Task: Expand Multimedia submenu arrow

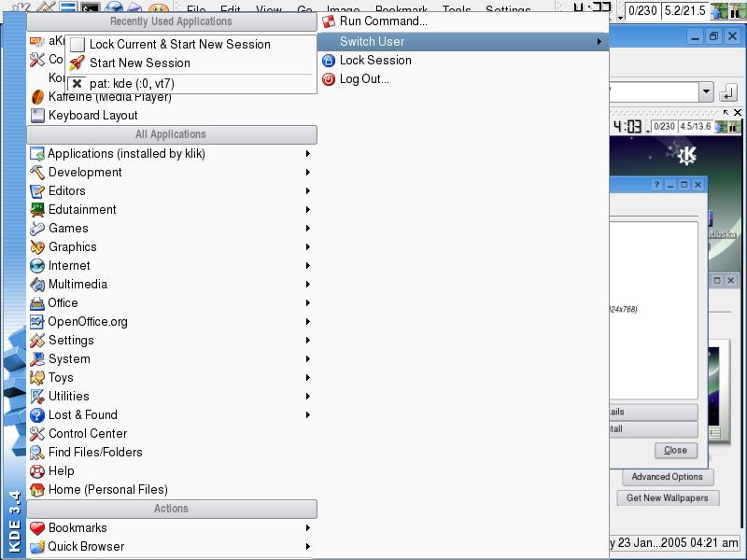Action: click(x=308, y=285)
